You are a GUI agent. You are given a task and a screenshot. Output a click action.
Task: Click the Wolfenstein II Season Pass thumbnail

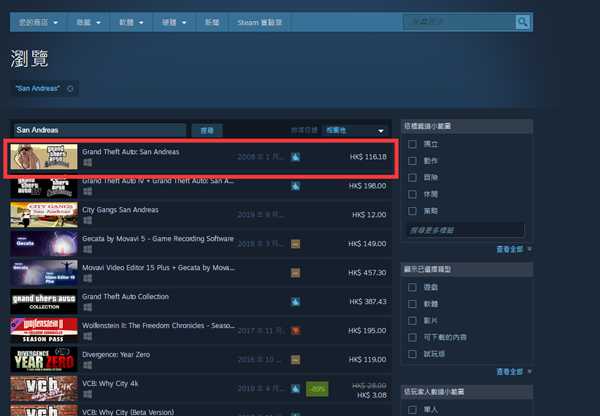coord(43,330)
